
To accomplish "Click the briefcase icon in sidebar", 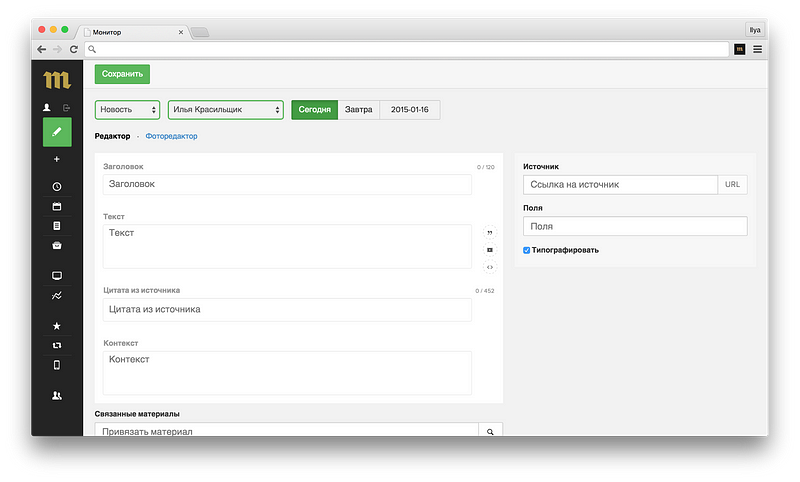I will coord(57,245).
